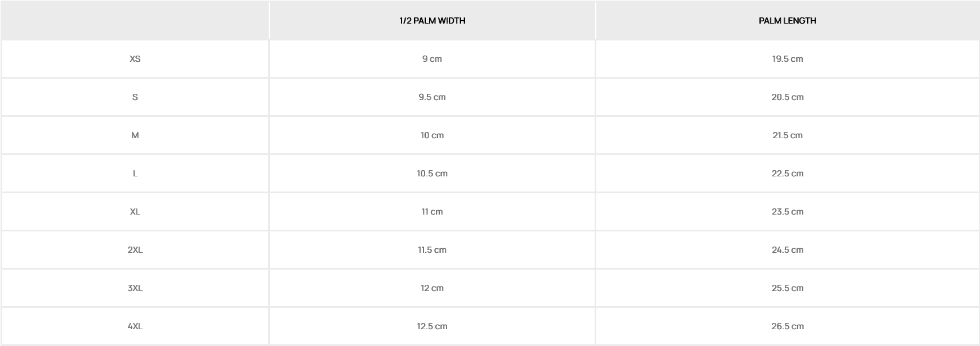The width and height of the screenshot is (980, 346).
Task: Click the 9 cm palm width cell
Action: tap(432, 59)
